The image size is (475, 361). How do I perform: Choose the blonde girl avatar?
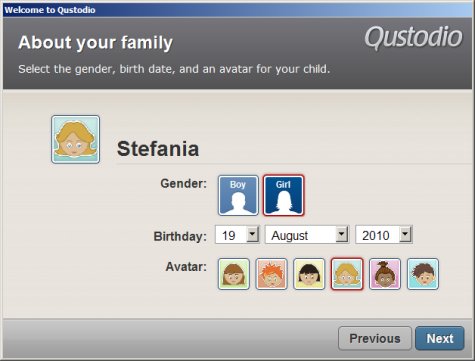coord(347,274)
